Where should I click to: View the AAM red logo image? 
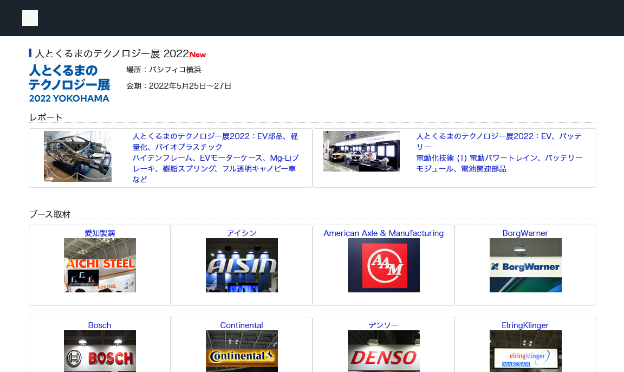(x=384, y=265)
